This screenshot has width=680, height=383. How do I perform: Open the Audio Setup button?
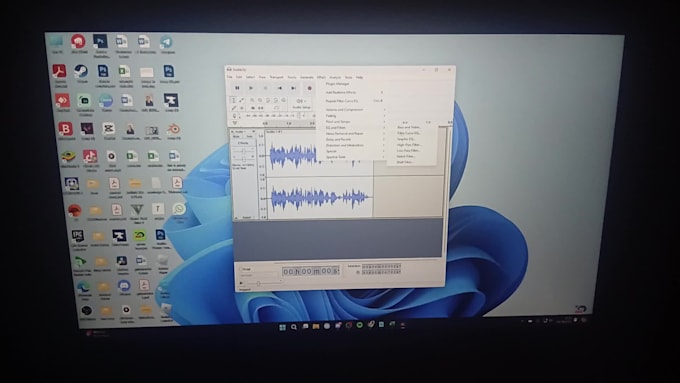pyautogui.click(x=301, y=104)
